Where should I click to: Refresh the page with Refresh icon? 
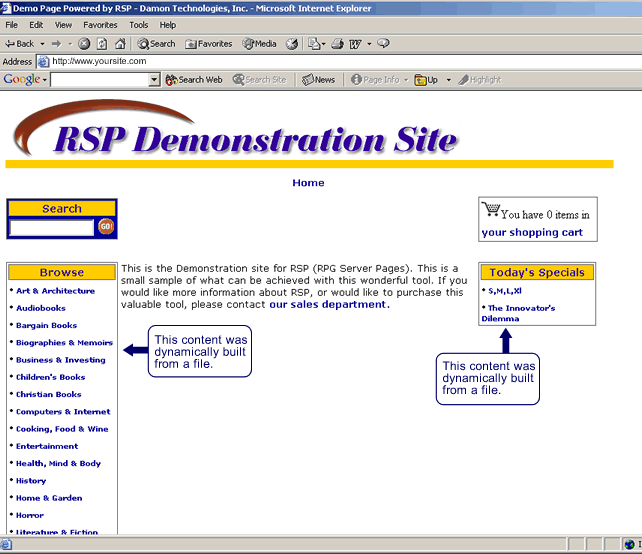click(102, 43)
